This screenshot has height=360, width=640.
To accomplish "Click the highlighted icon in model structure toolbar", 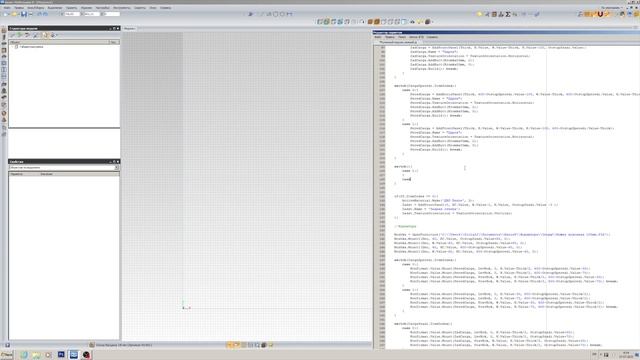I will [45, 35].
